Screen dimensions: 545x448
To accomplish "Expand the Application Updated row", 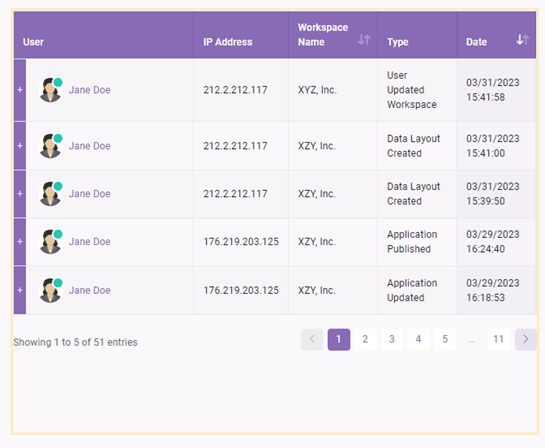I will (20, 290).
